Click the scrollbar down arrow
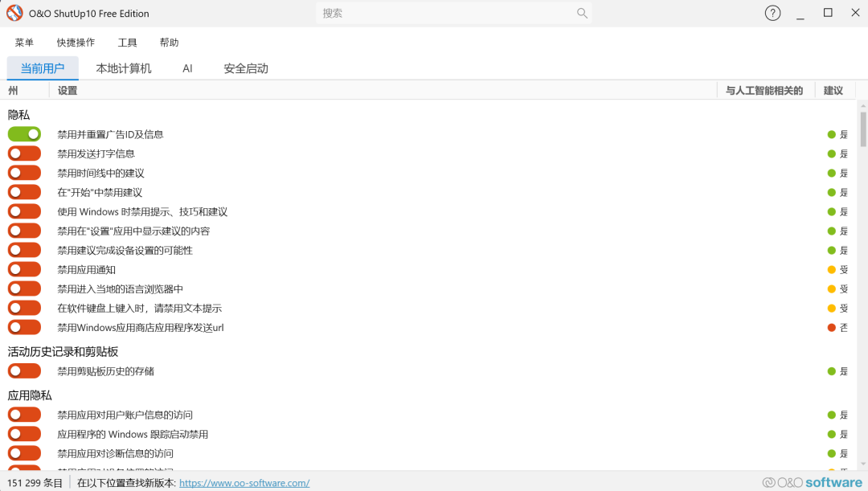868x491 pixels. tap(863, 464)
